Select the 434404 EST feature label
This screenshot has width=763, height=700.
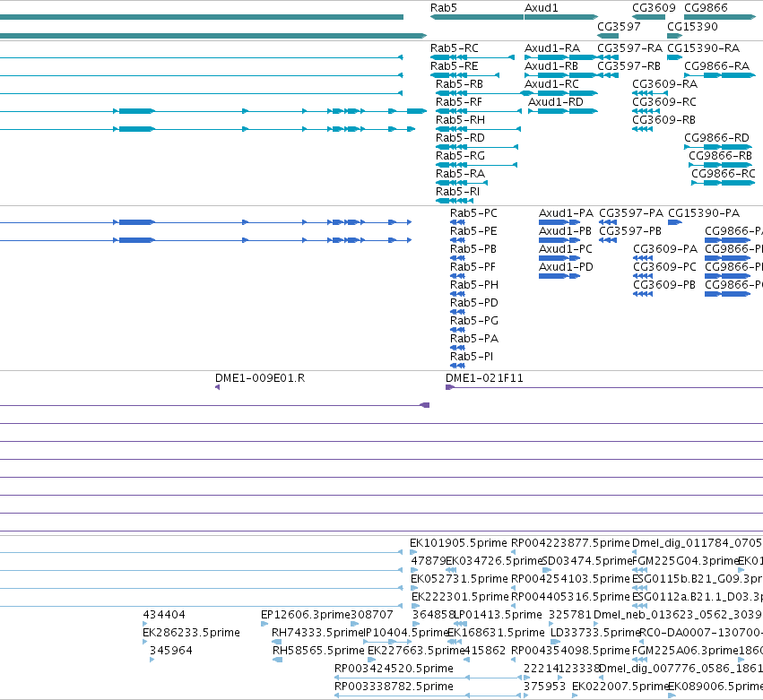[164, 614]
